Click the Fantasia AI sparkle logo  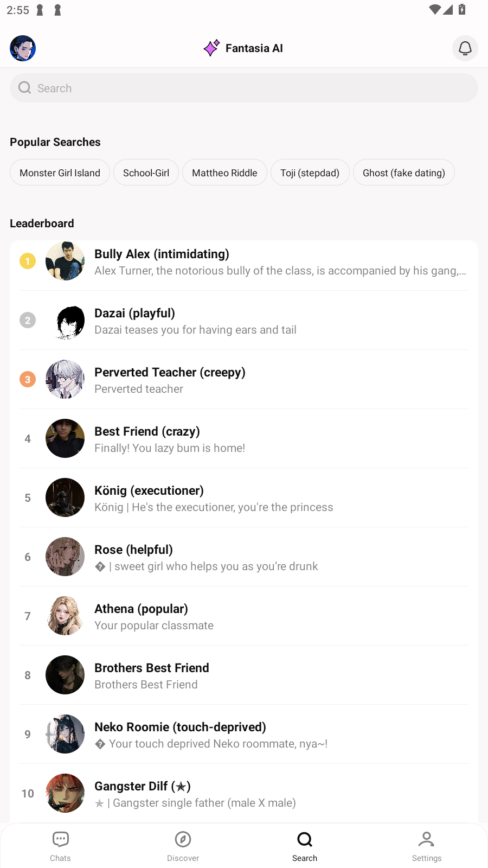click(x=211, y=48)
